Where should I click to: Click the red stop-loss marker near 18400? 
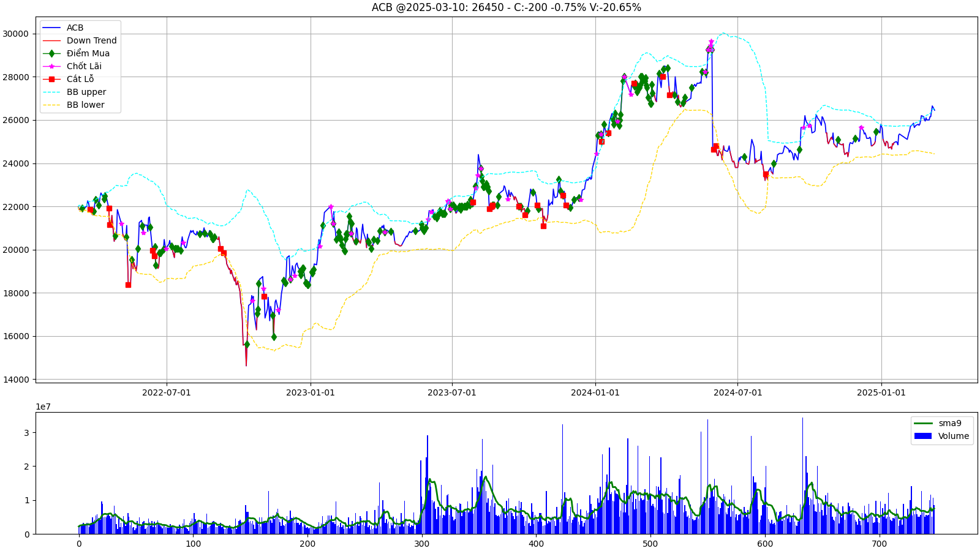pyautogui.click(x=128, y=285)
